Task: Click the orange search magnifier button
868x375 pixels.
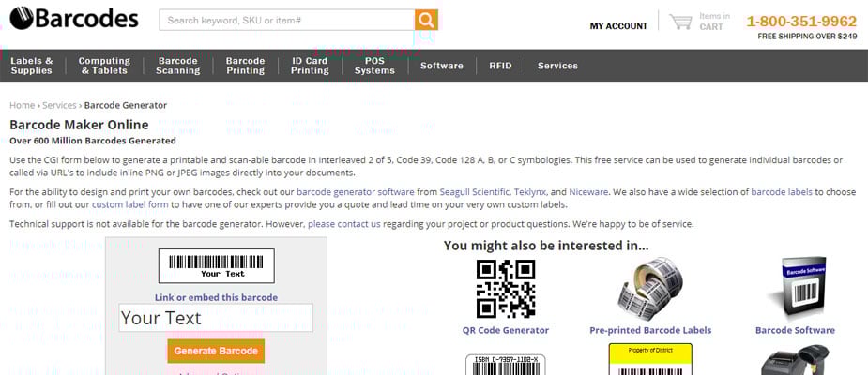Action: pyautogui.click(x=426, y=20)
